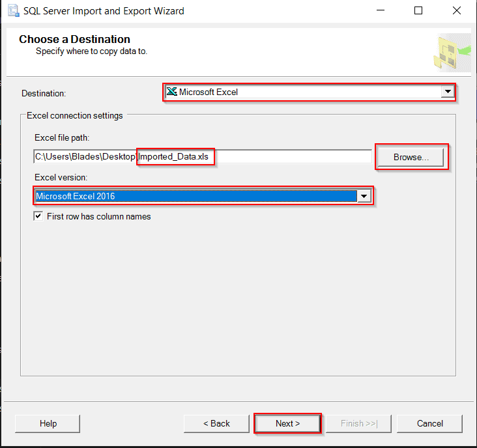Cancel the wizard
The image size is (477, 448).
(429, 423)
